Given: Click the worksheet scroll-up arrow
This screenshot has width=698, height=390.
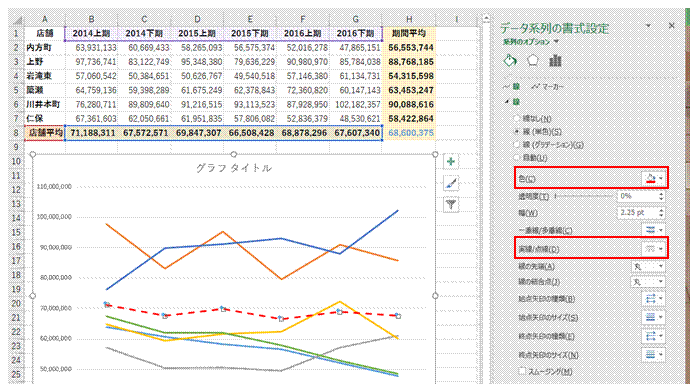Looking at the screenshot, I should pos(486,19).
